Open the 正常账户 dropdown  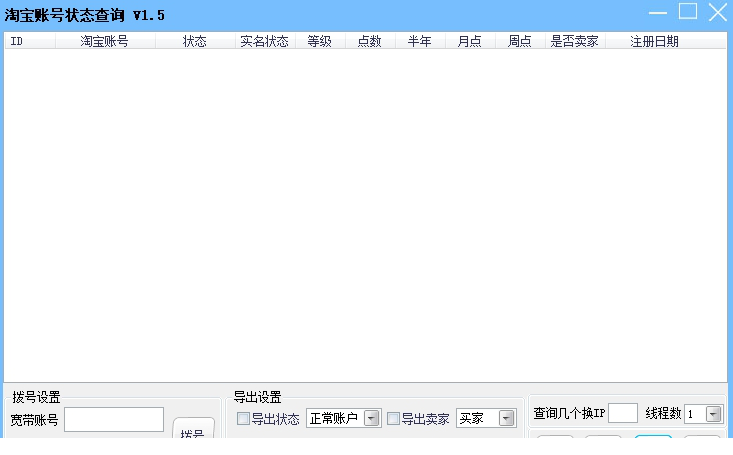coord(344,418)
